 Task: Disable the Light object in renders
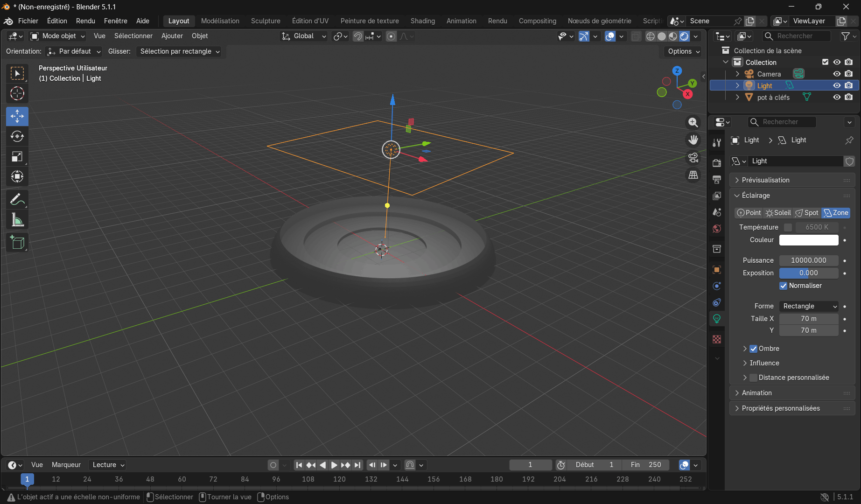point(849,85)
